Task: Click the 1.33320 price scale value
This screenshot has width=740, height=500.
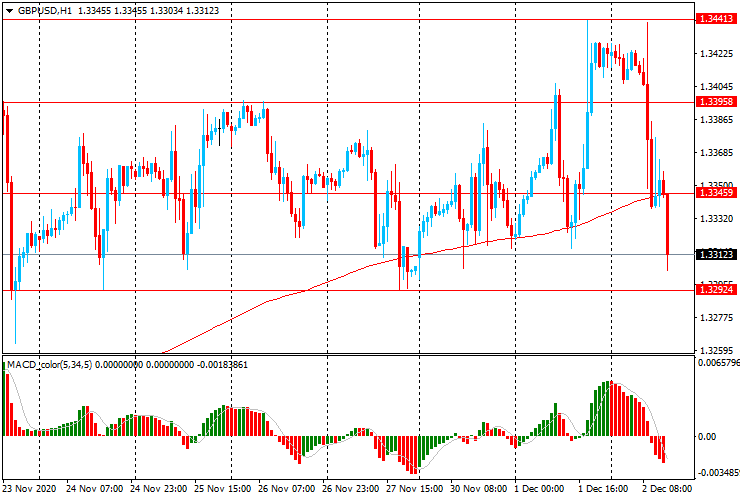Action: pos(716,219)
